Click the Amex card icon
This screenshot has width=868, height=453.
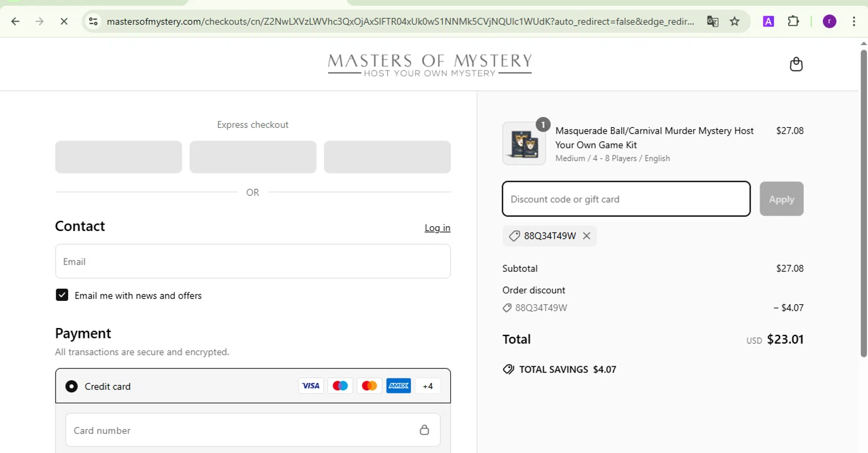[x=398, y=386]
